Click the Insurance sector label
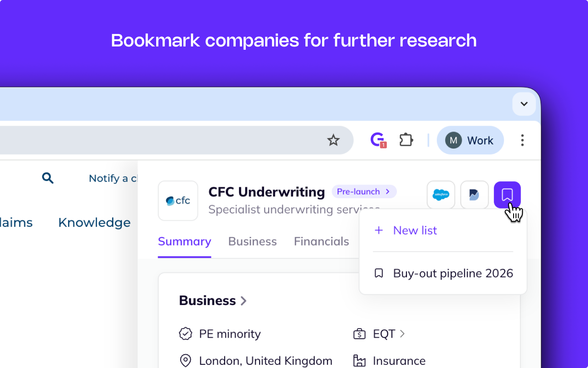 (399, 361)
